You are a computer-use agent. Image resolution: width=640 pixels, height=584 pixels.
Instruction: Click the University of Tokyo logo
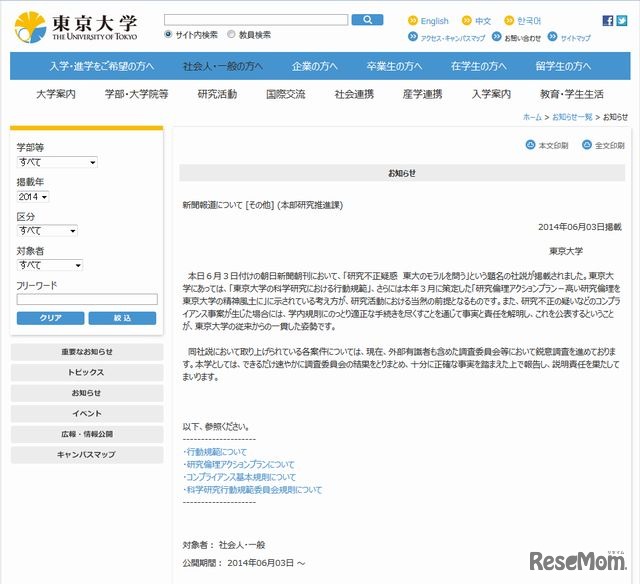click(x=76, y=27)
